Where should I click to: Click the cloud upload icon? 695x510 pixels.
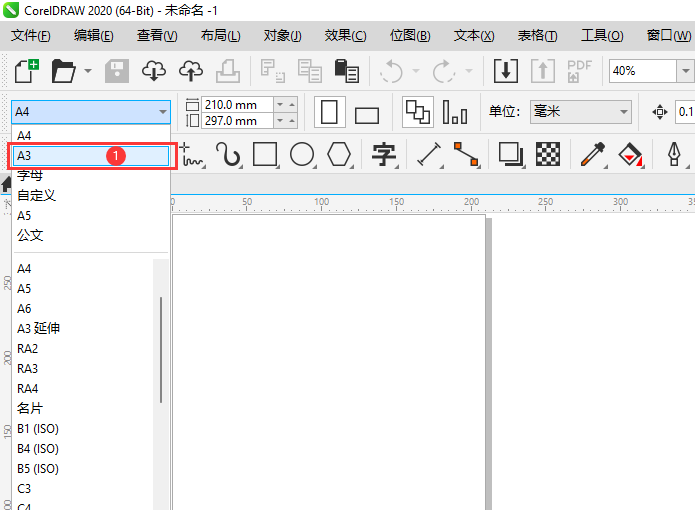[x=191, y=71]
